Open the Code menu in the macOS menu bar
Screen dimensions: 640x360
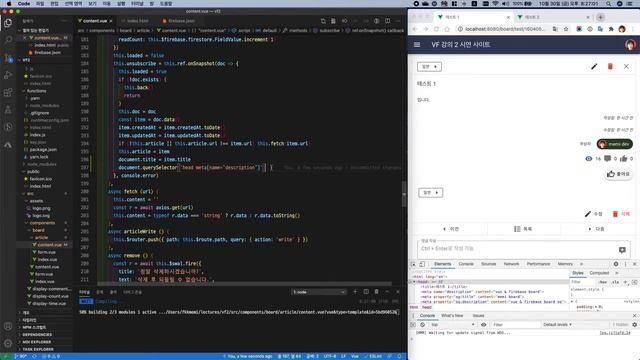[24, 3]
